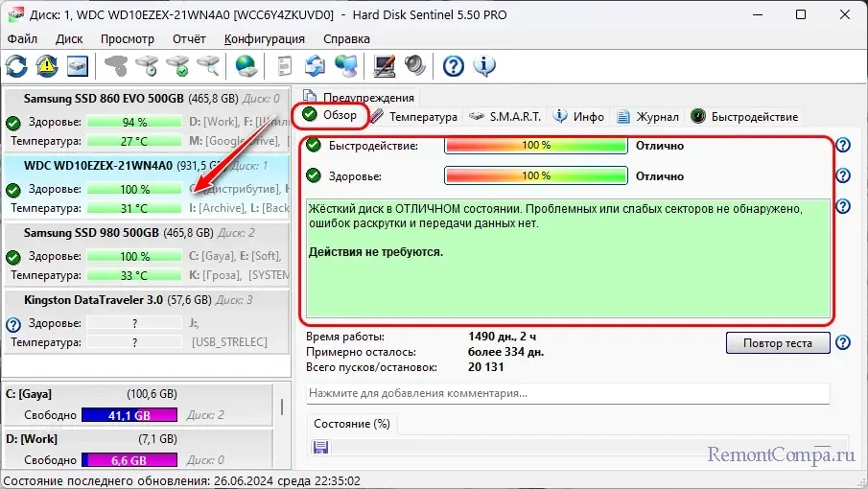The image size is (868, 489).
Task: Switch to the Температура tab
Action: coord(414,117)
